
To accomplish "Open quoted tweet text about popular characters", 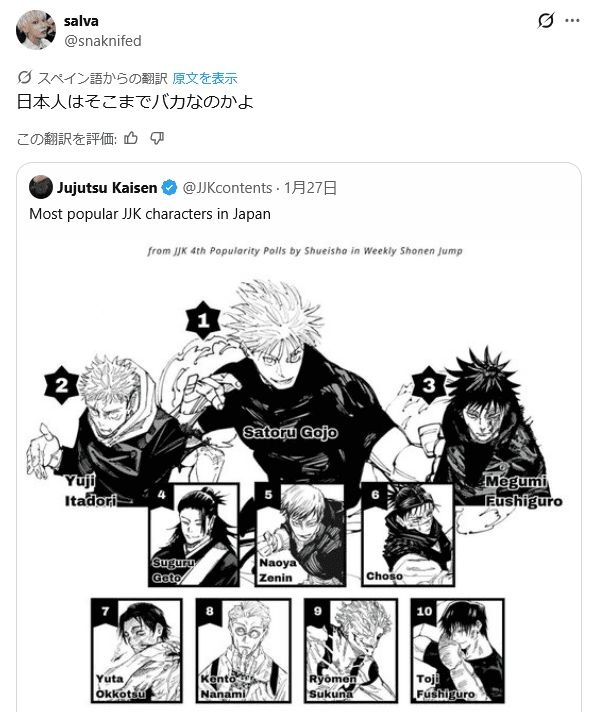I will 150,214.
